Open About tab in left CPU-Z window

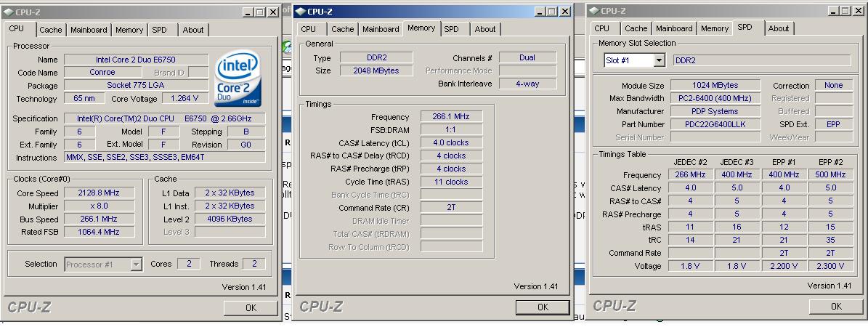tap(193, 30)
